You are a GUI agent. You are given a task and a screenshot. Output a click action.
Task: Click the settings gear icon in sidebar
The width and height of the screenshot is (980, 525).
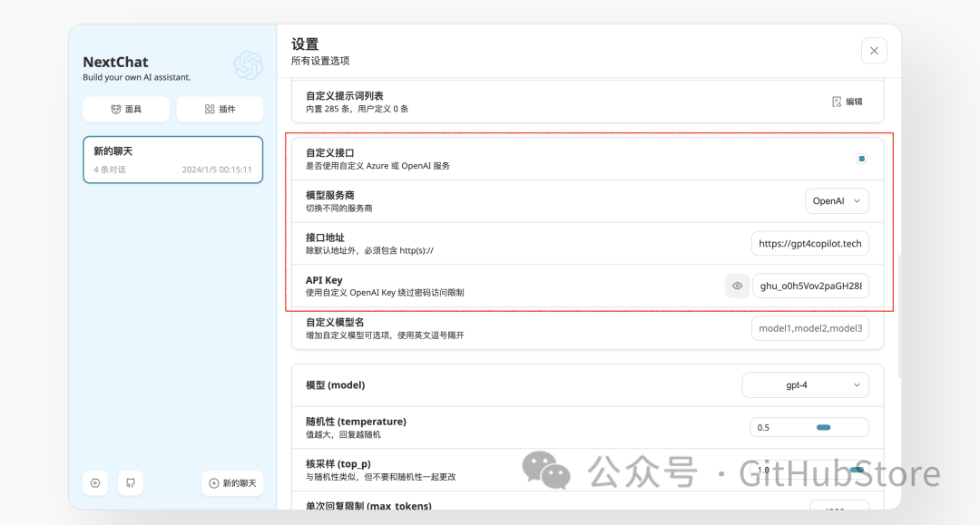tap(95, 483)
